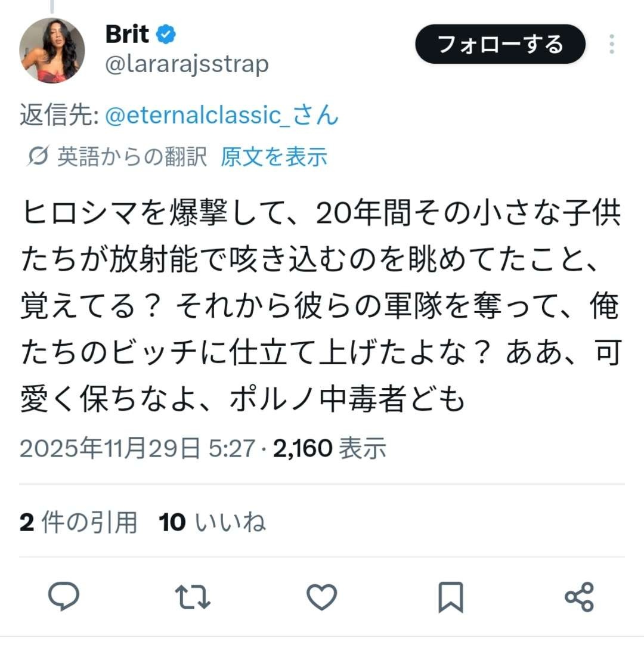Show original text via 原文を表示
The height and width of the screenshot is (645, 644).
[274, 157]
